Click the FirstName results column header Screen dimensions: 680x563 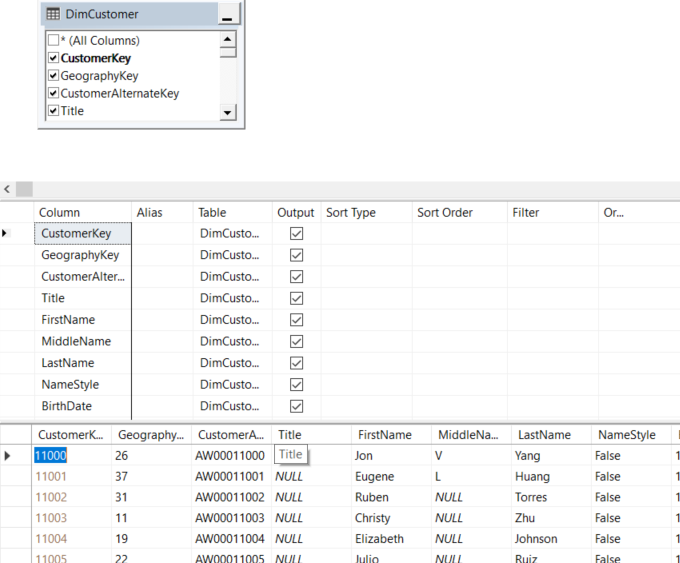tap(391, 435)
